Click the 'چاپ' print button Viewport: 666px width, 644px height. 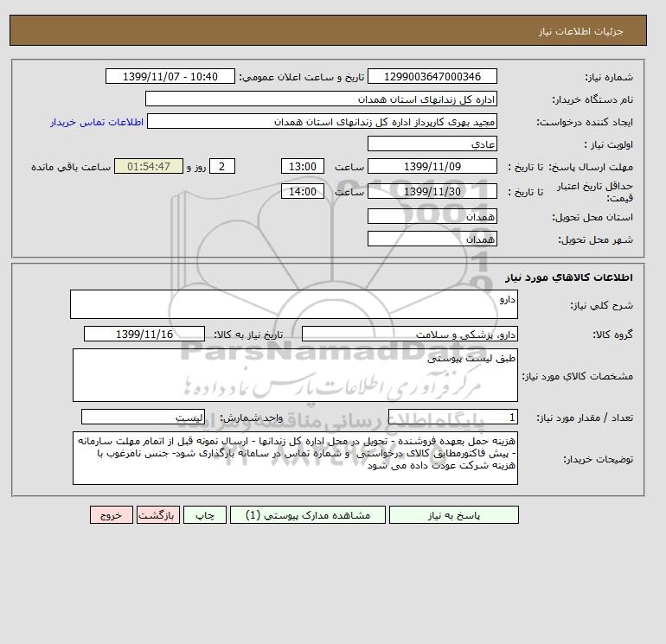(205, 515)
